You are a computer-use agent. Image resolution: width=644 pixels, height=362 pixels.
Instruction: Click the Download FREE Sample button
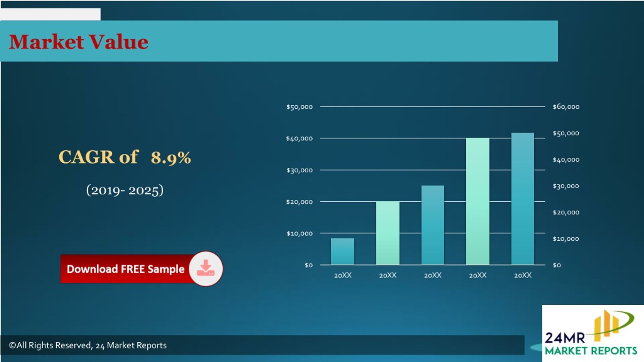click(x=141, y=269)
